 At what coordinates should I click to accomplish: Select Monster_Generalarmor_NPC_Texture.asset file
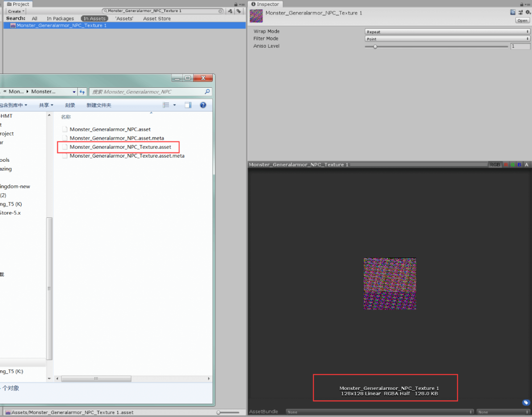(x=120, y=147)
